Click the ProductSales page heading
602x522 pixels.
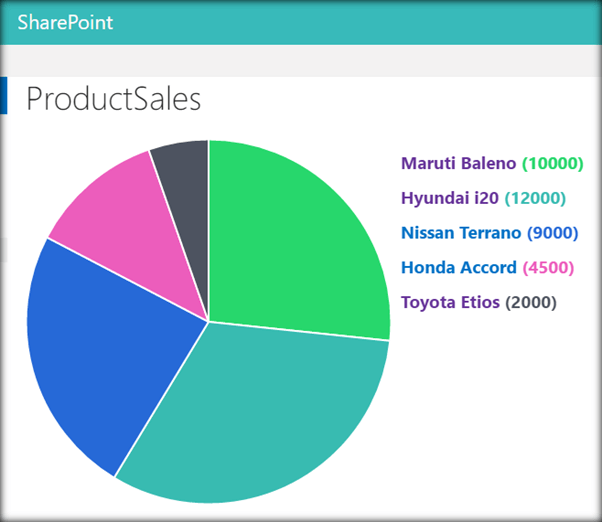pos(113,99)
